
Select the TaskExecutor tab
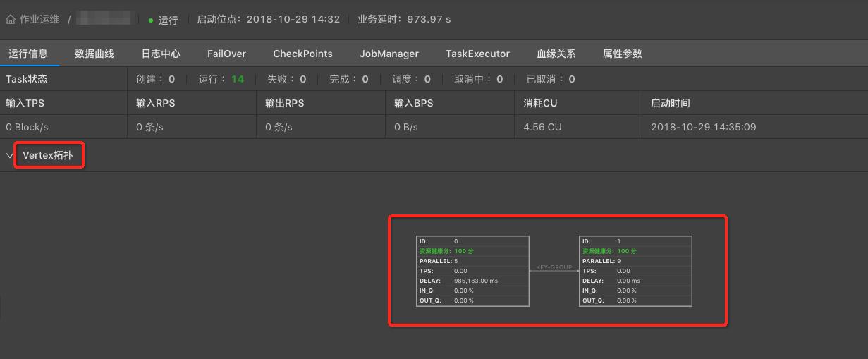pyautogui.click(x=477, y=54)
